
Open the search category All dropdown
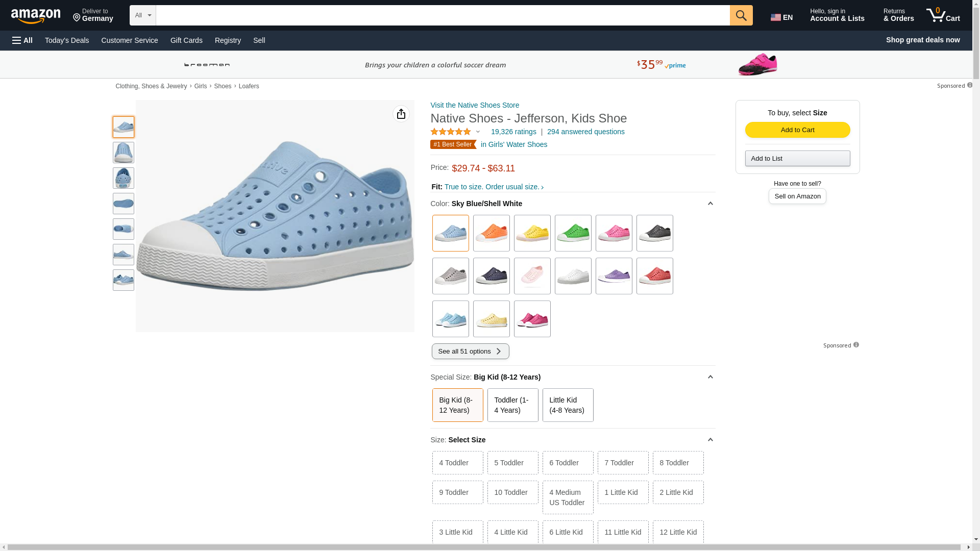click(x=143, y=15)
